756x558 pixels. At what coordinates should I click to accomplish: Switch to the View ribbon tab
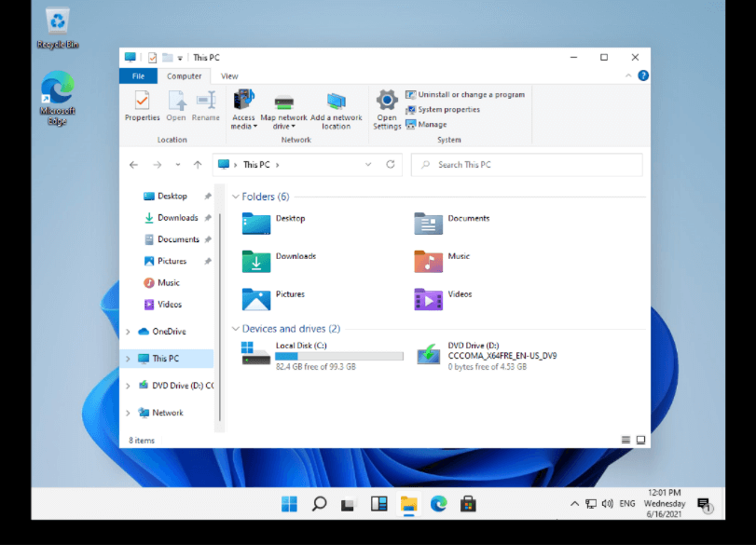[x=229, y=75]
